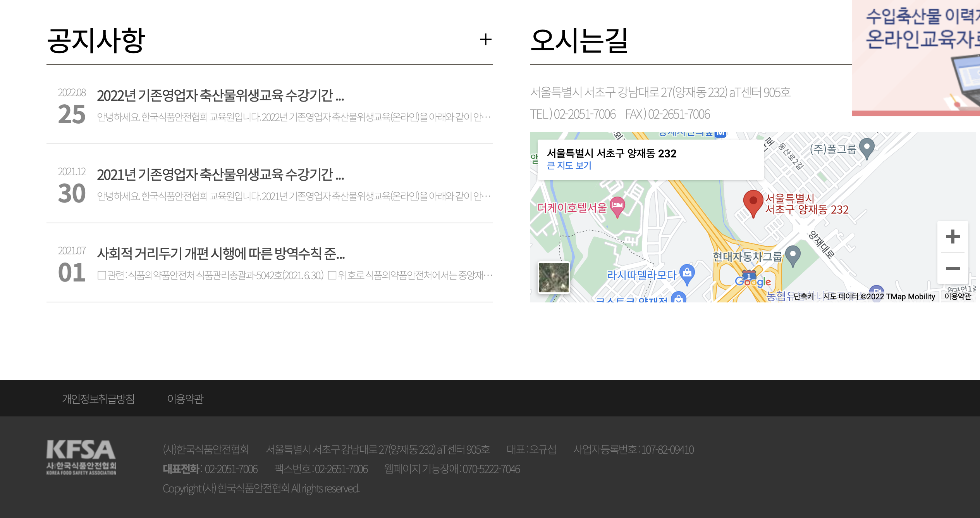980x518 pixels.
Task: Zoom in on the map
Action: 952,237
